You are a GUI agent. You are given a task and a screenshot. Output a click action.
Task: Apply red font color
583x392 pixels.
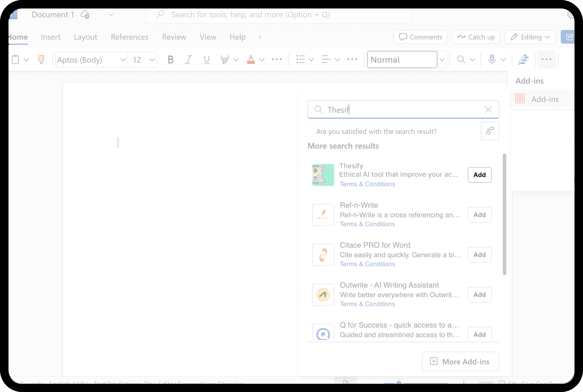point(251,60)
